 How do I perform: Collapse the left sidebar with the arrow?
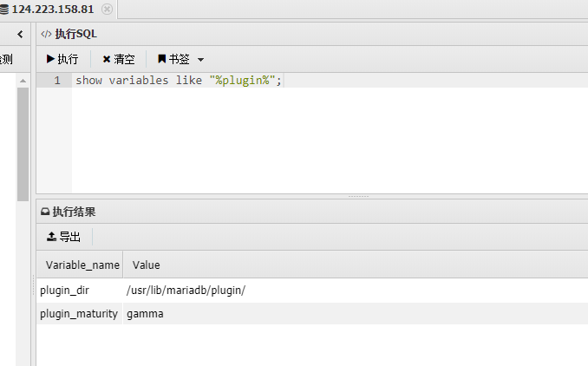20,35
